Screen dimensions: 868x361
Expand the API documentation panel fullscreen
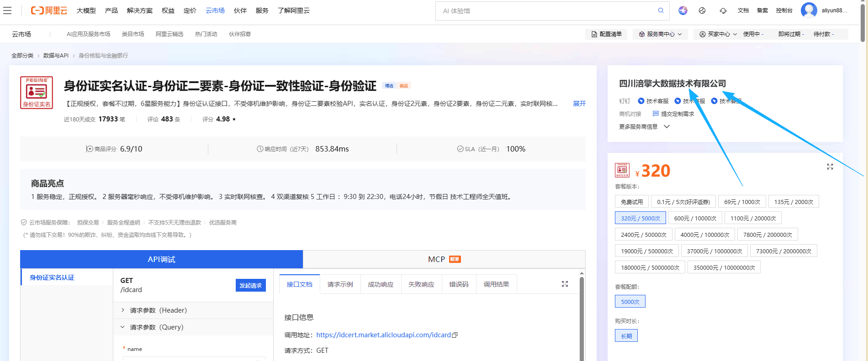(x=565, y=284)
